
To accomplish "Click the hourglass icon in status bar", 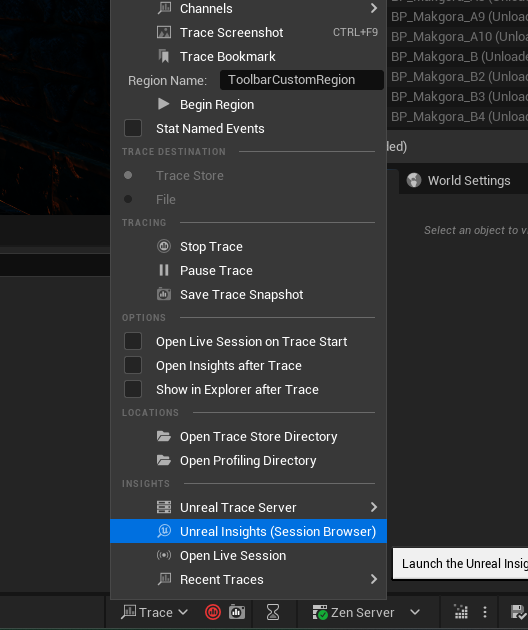I will click(x=273, y=612).
